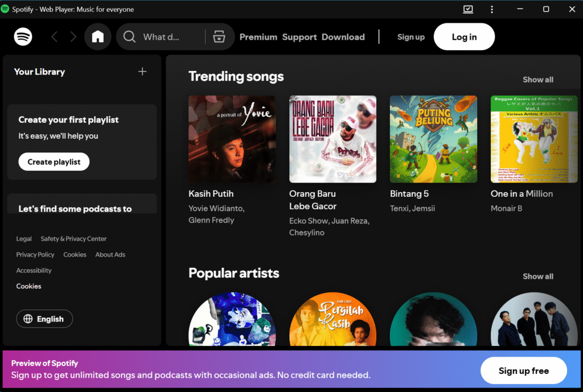Open the Browse icon in search bar
Screen dimensions: 583x392
click(219, 37)
